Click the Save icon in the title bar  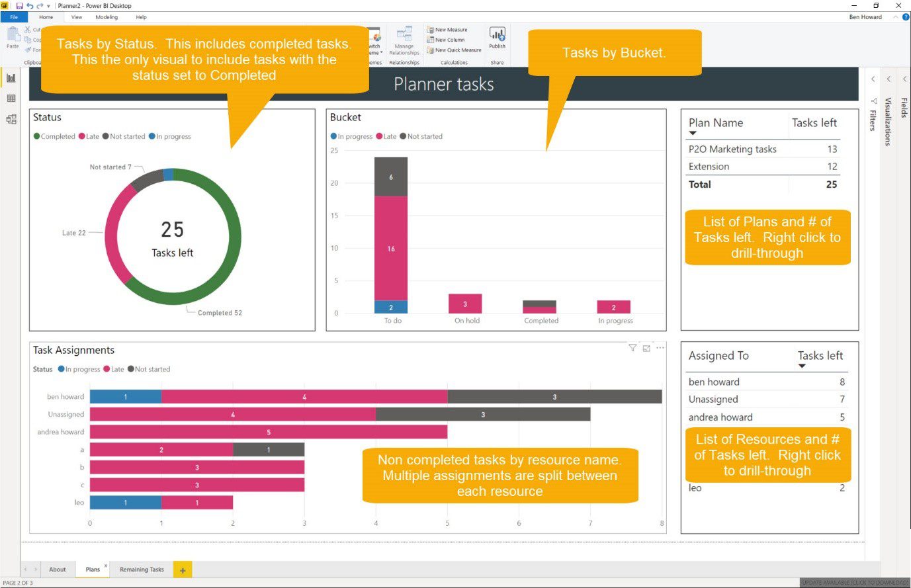pyautogui.click(x=19, y=6)
